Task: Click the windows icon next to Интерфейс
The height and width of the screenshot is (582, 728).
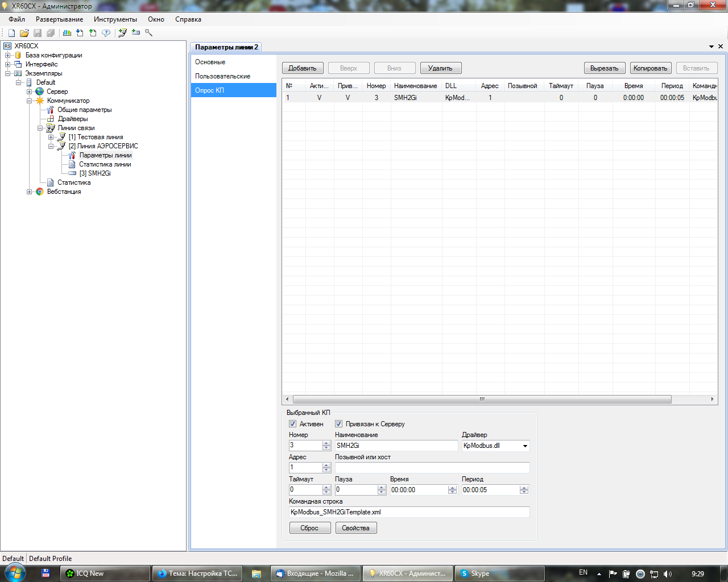Action: [x=18, y=64]
